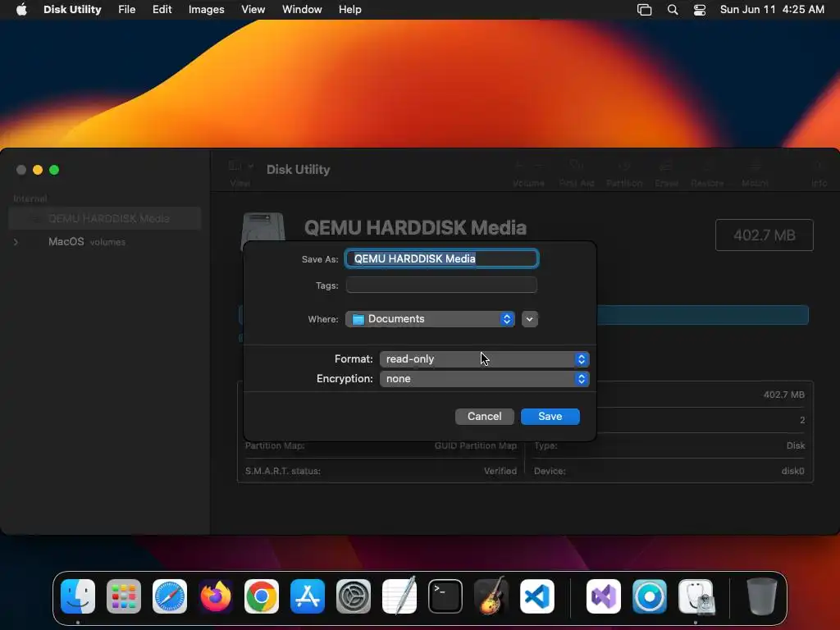Image resolution: width=840 pixels, height=630 pixels.
Task: Click the Volume add/remove toolbar control
Action: (529, 172)
